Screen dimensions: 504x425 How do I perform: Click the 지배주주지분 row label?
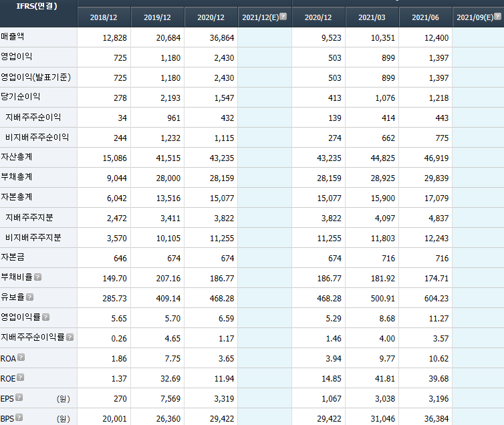(29, 217)
